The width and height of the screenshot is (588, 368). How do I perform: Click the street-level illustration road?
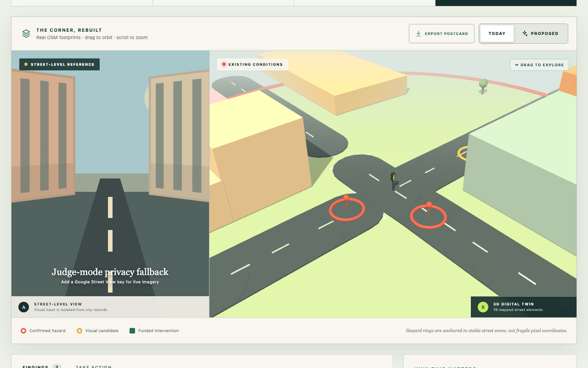click(110, 237)
